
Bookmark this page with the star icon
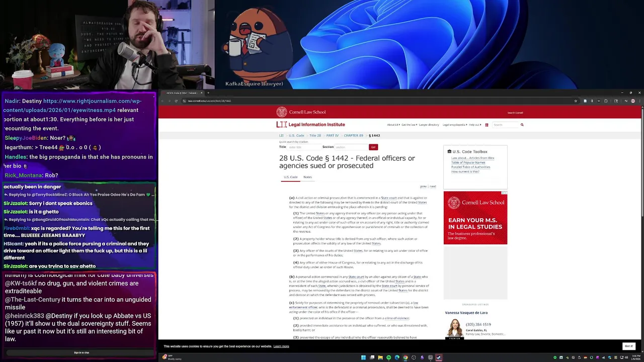click(576, 101)
